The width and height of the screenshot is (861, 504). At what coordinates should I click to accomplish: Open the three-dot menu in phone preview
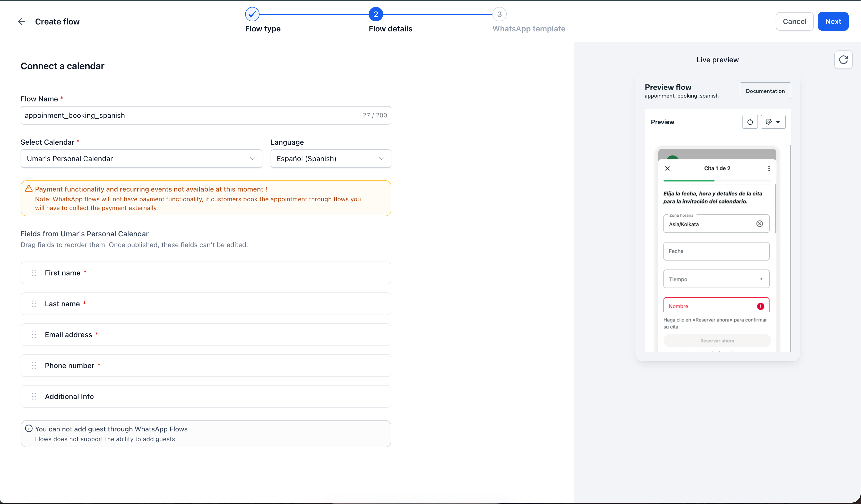point(769,168)
